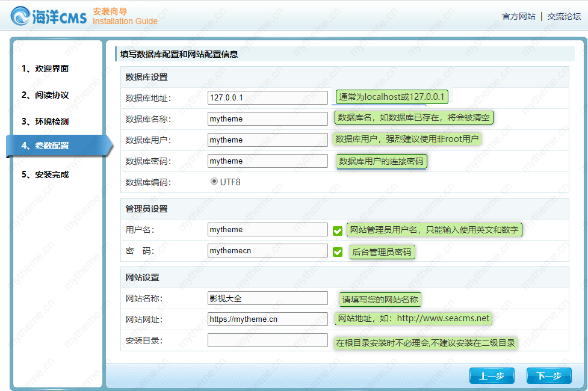The width and height of the screenshot is (588, 391).
Task: Click the empty 安装目录 input field
Action: (267, 340)
